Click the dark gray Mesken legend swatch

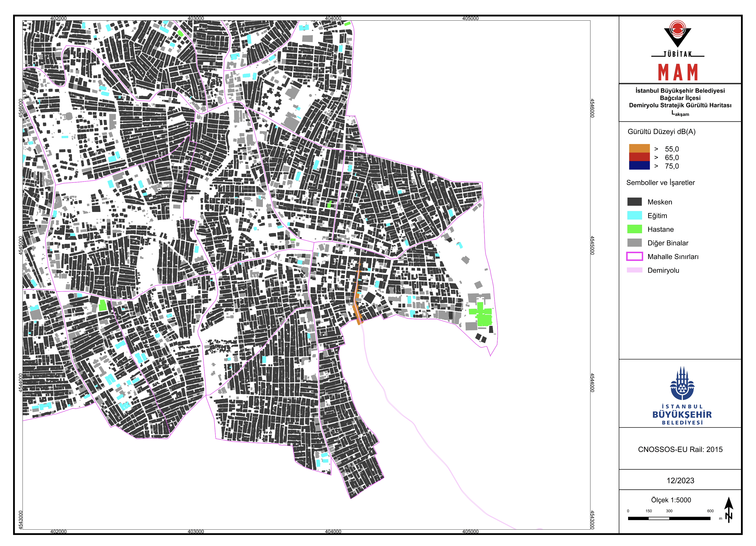coord(635,202)
